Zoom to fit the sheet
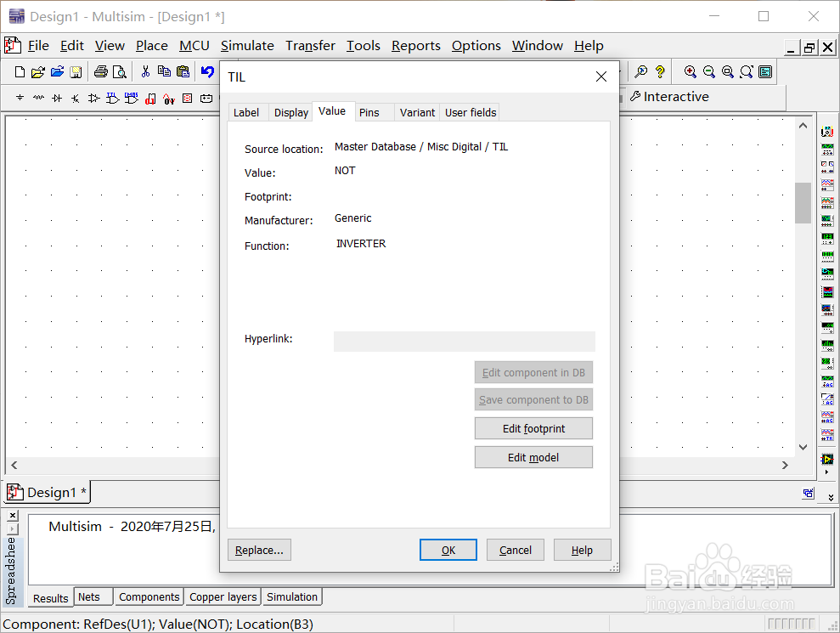The image size is (840, 633). (747, 72)
